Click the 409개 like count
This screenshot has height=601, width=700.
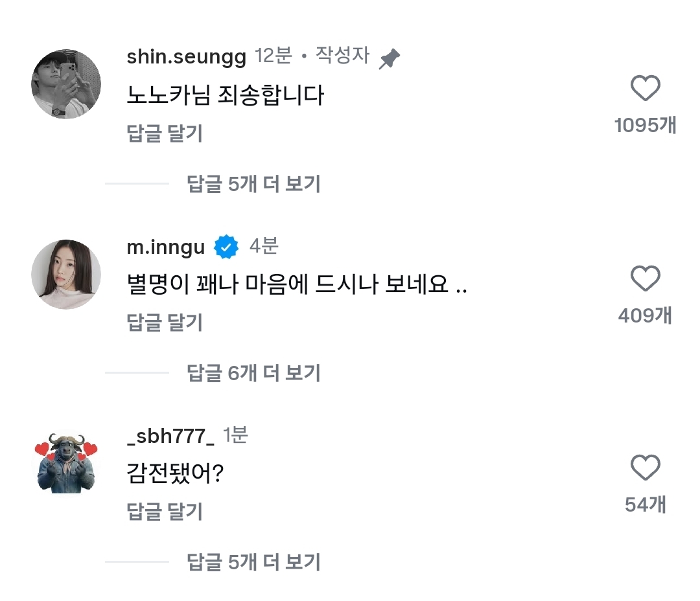click(x=645, y=315)
